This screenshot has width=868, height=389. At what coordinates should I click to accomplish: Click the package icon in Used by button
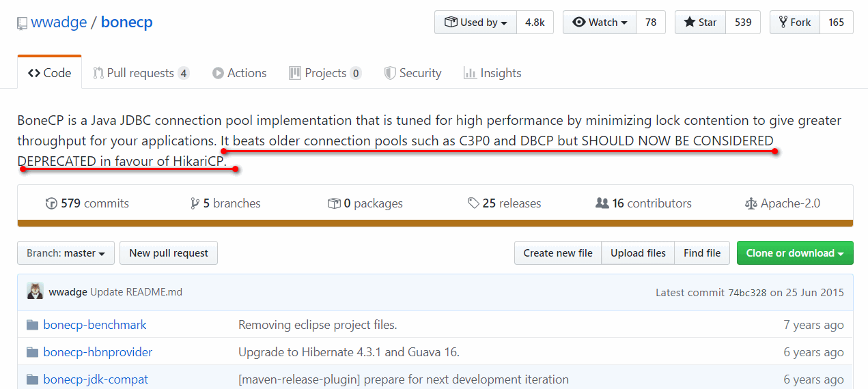click(x=451, y=22)
